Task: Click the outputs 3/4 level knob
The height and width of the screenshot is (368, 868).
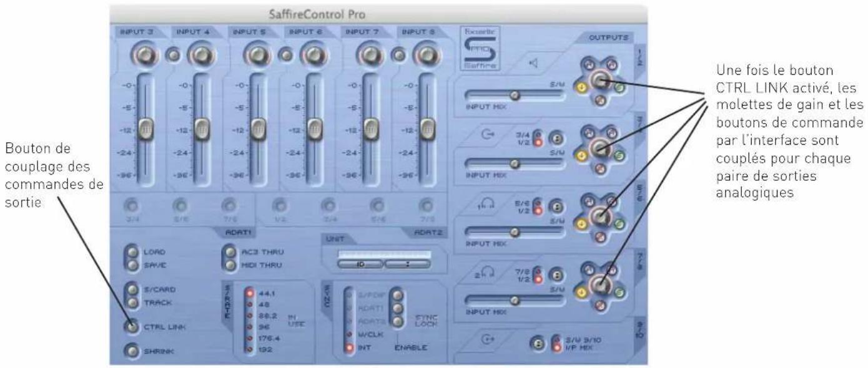Action: (x=600, y=148)
